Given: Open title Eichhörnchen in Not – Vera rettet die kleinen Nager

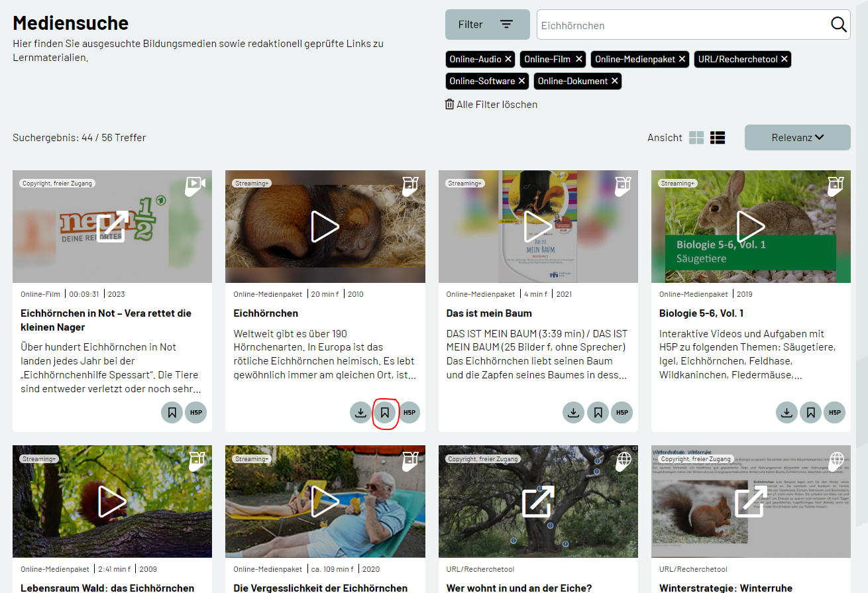Looking at the screenshot, I should pyautogui.click(x=106, y=320).
